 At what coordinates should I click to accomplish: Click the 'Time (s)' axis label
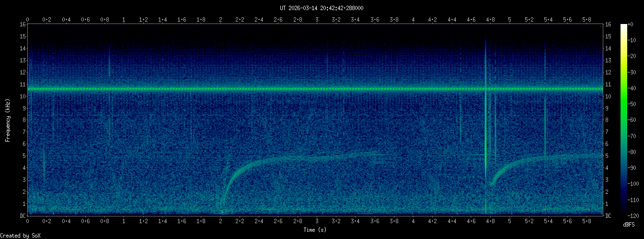315,230
